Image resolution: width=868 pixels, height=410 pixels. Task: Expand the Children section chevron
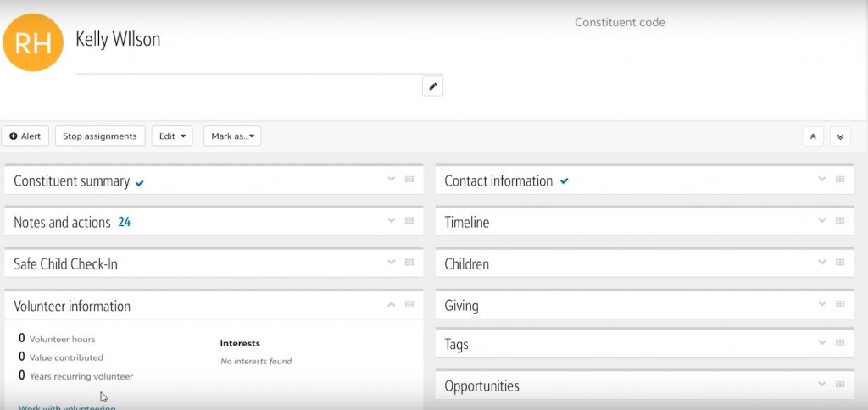pos(821,263)
